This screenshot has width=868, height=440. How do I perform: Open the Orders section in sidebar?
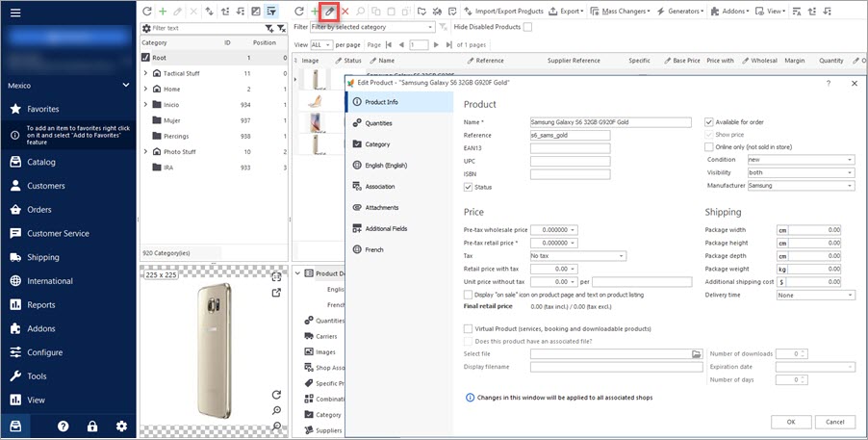coord(68,210)
